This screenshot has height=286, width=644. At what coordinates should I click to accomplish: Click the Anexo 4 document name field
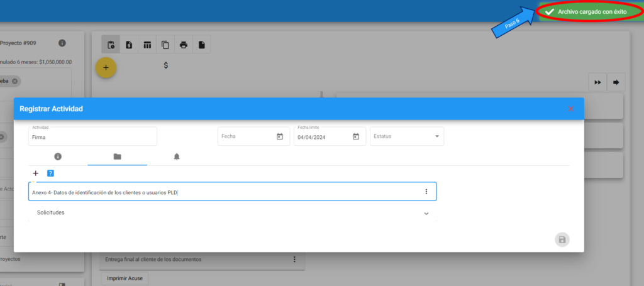[x=233, y=192]
